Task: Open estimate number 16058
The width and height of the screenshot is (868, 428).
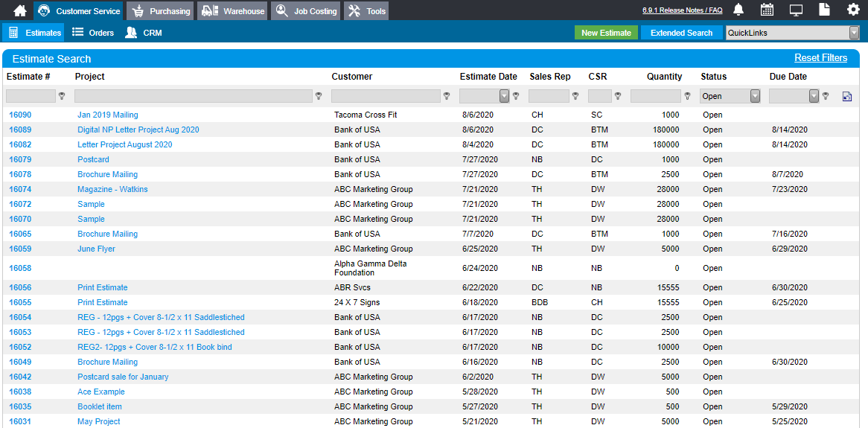Action: pyautogui.click(x=21, y=268)
